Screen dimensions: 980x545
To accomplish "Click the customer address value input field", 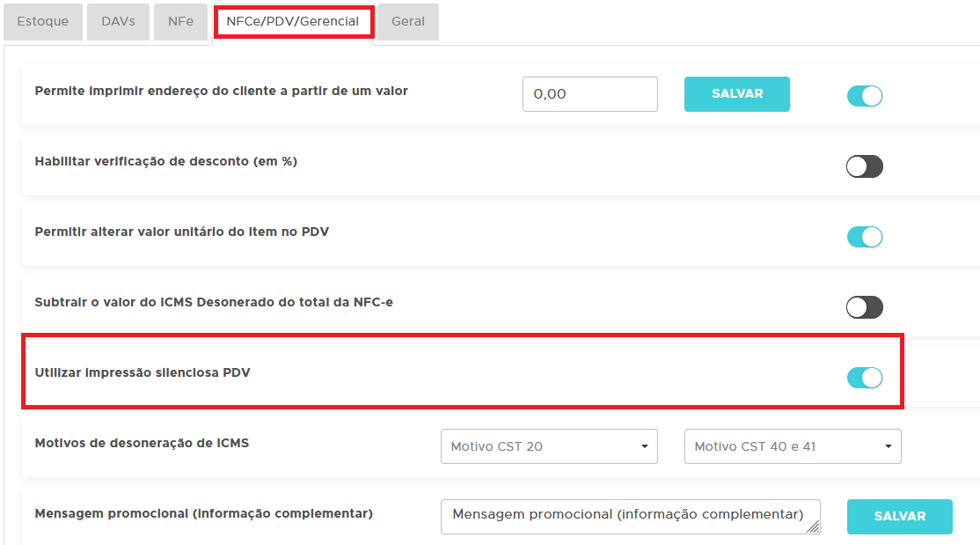I will [589, 94].
